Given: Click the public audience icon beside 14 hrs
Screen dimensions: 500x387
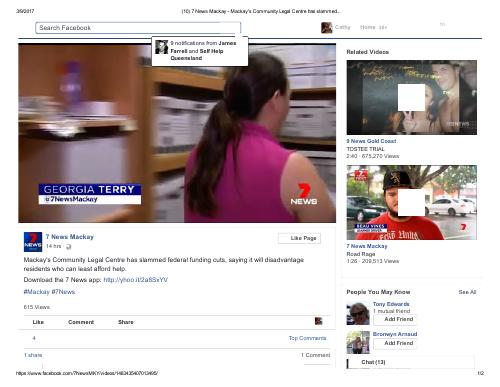Looking at the screenshot, I should pyautogui.click(x=69, y=247).
